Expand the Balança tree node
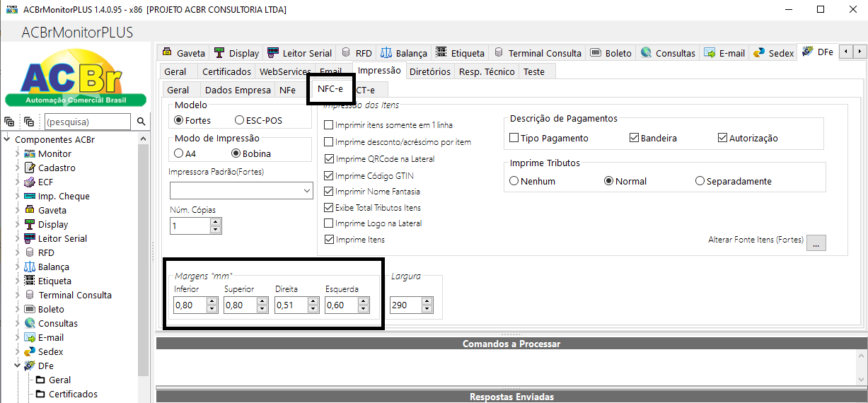Image resolution: width=868 pixels, height=403 pixels. point(18,267)
